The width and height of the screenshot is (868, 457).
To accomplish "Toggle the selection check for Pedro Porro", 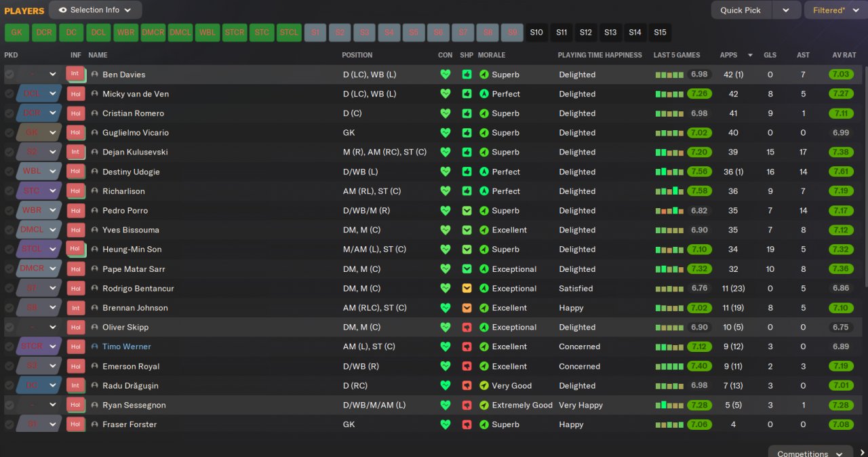I will point(9,210).
